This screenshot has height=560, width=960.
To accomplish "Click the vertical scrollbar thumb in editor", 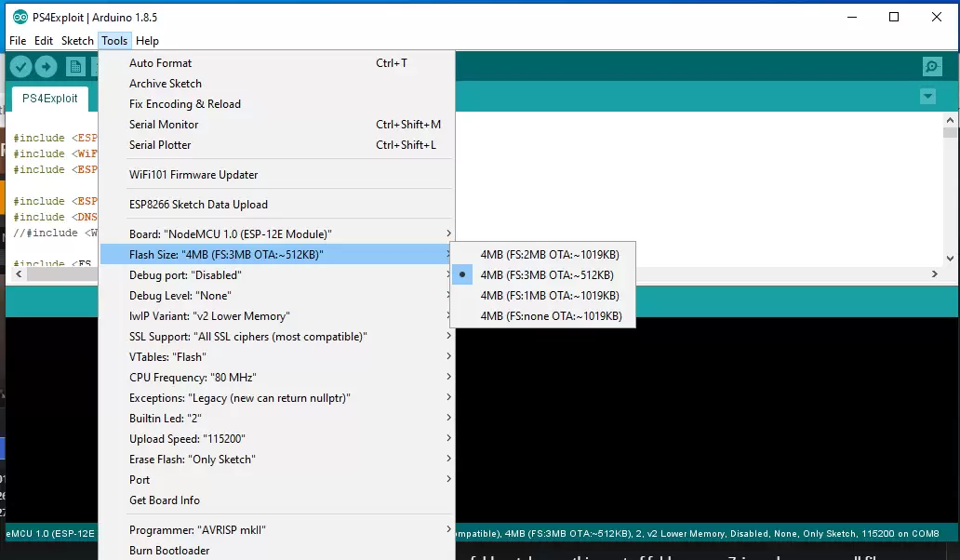I will coord(950,132).
